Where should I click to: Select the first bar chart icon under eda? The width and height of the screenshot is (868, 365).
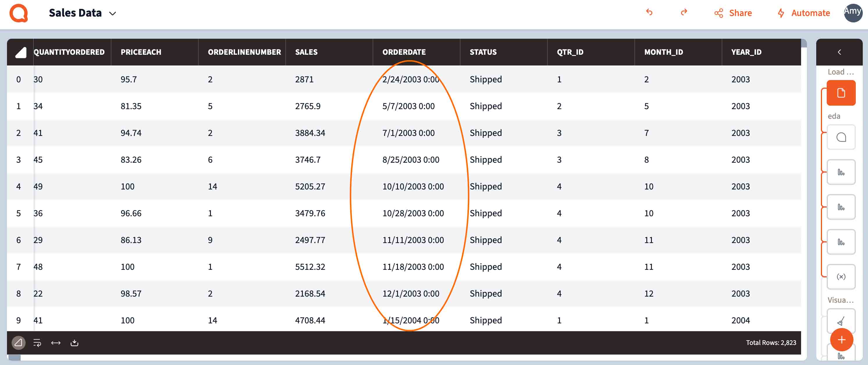coord(841,172)
